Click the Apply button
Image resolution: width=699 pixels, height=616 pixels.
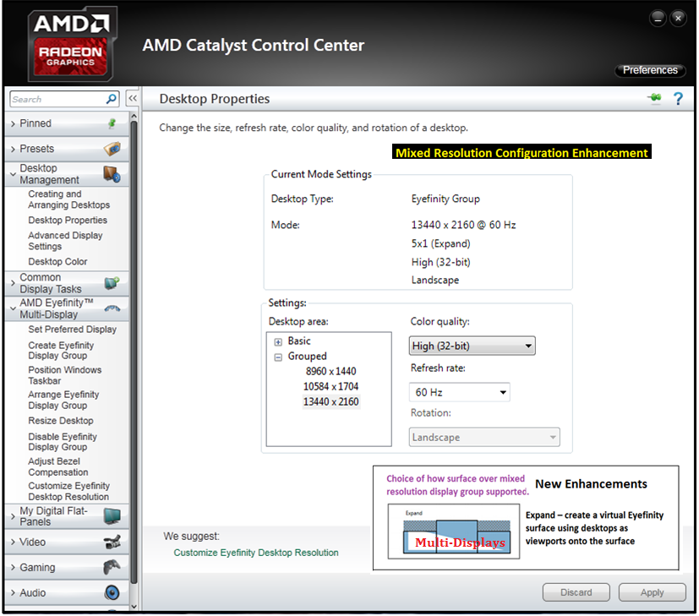click(x=652, y=592)
